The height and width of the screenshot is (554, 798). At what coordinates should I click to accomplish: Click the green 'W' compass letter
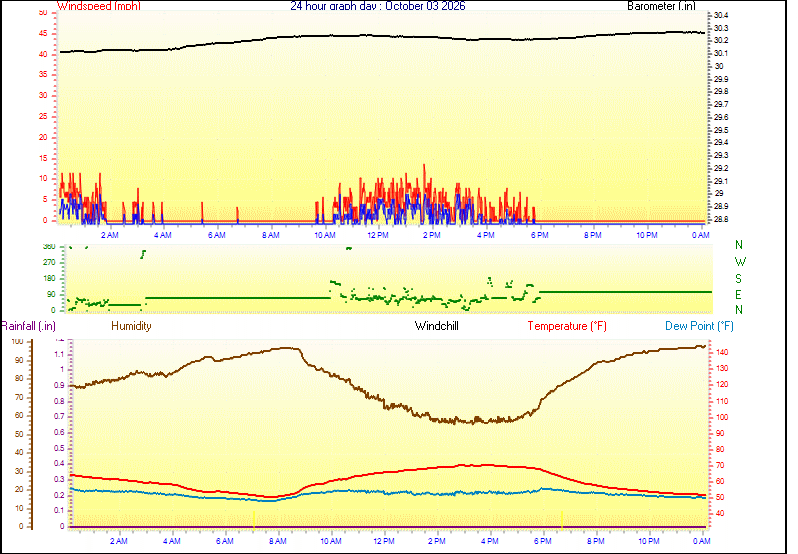(x=740, y=262)
